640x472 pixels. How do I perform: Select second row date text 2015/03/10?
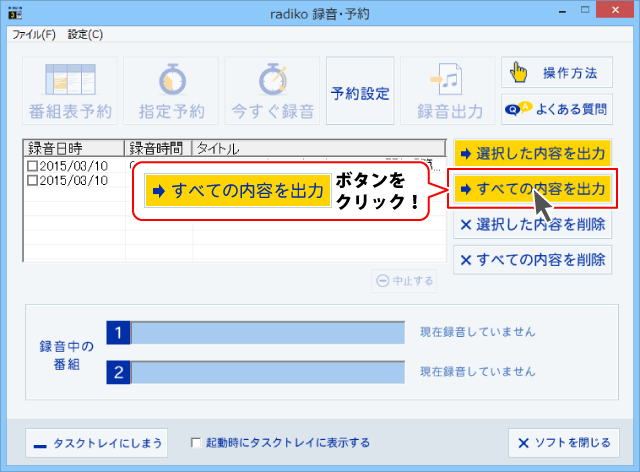73,180
